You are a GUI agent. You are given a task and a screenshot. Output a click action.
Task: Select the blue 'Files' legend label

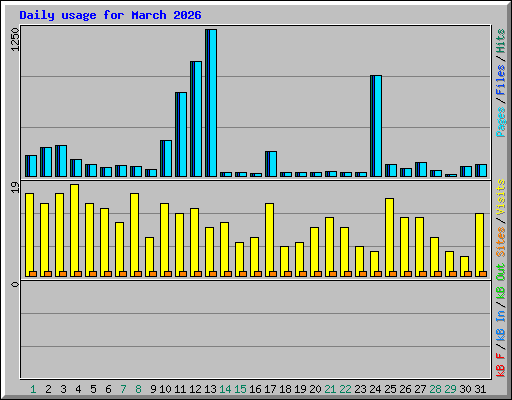[x=501, y=80]
